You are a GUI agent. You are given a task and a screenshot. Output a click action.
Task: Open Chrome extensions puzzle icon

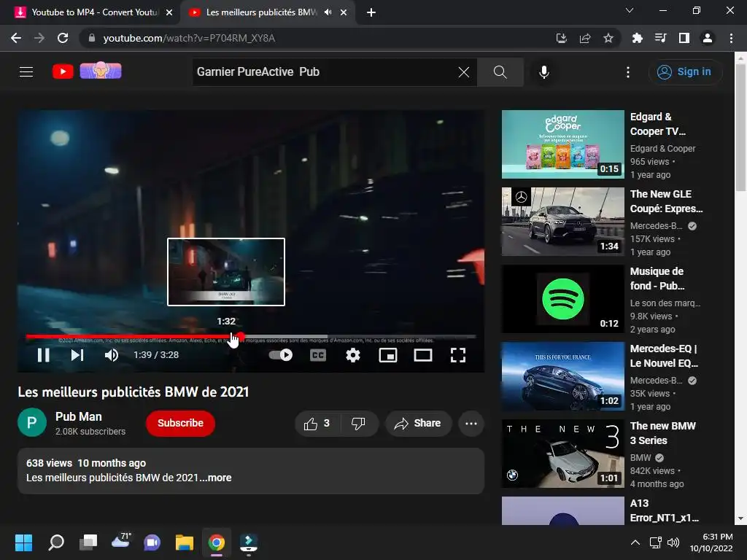coord(638,38)
